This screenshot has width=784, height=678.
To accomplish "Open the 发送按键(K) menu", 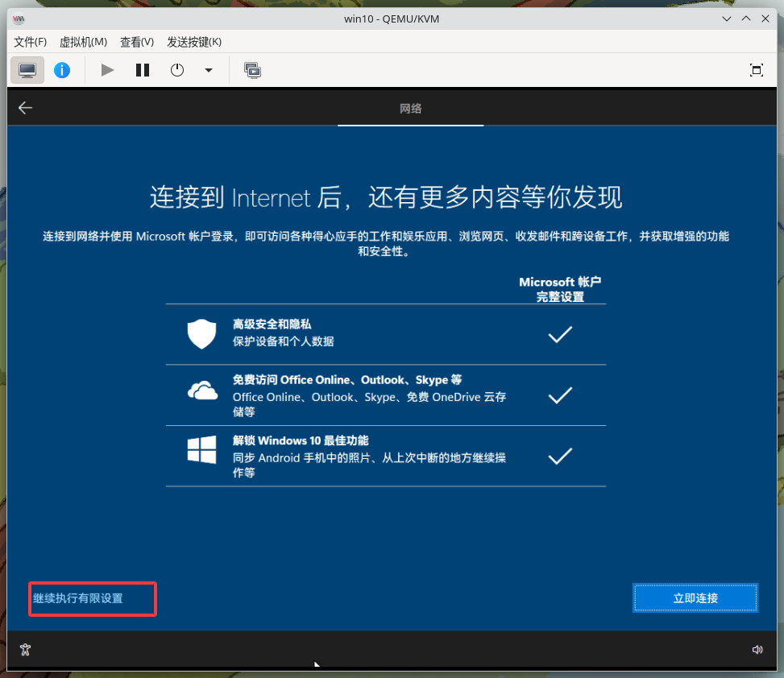I will coord(194,42).
